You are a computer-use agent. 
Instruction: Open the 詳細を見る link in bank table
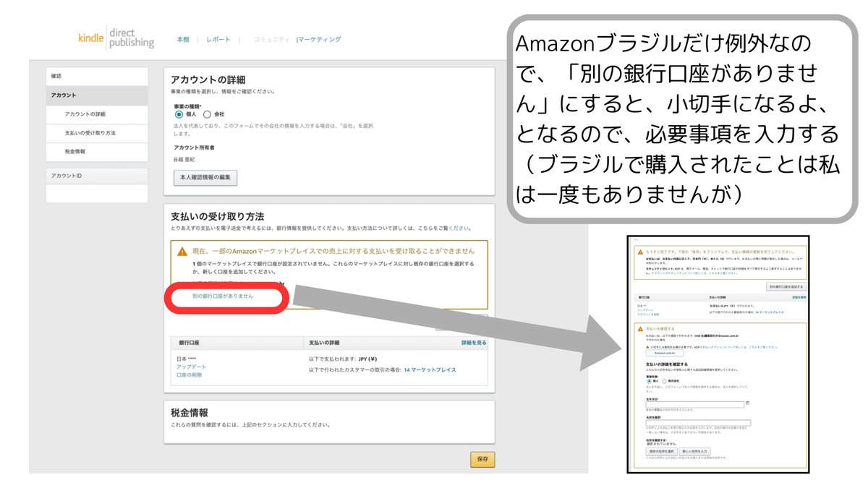click(x=474, y=342)
